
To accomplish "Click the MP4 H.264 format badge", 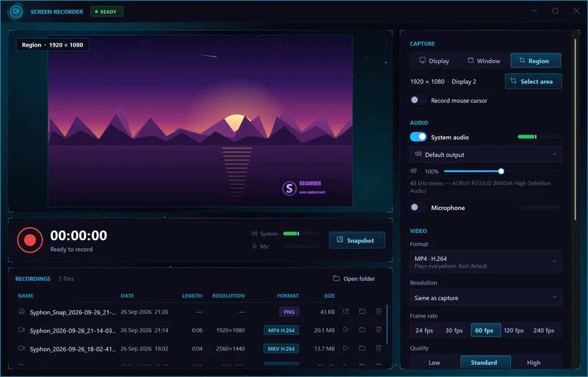I will (x=281, y=330).
